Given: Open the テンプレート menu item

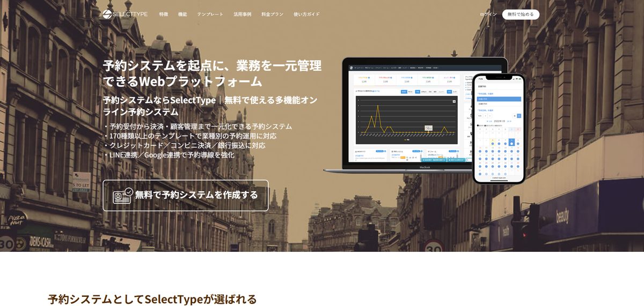Looking at the screenshot, I should click(x=210, y=14).
